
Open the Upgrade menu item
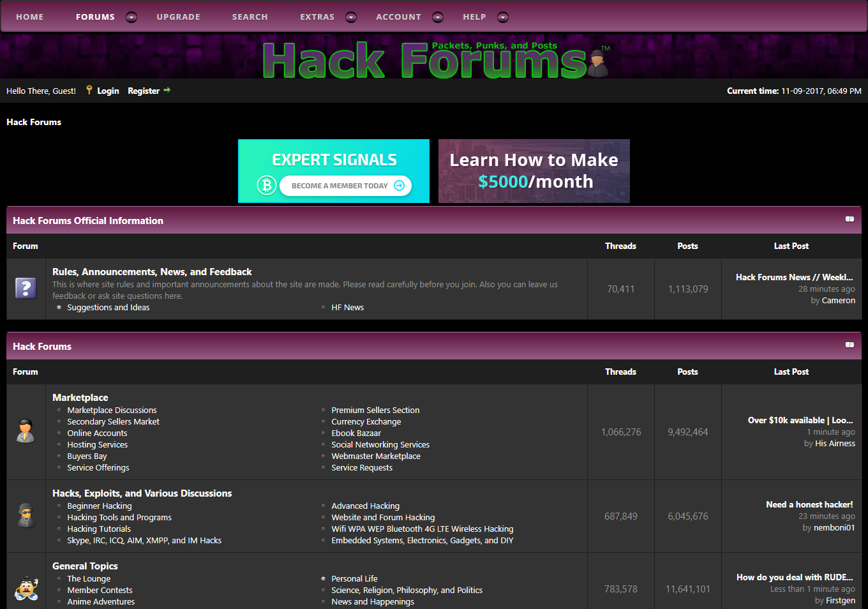coord(179,17)
